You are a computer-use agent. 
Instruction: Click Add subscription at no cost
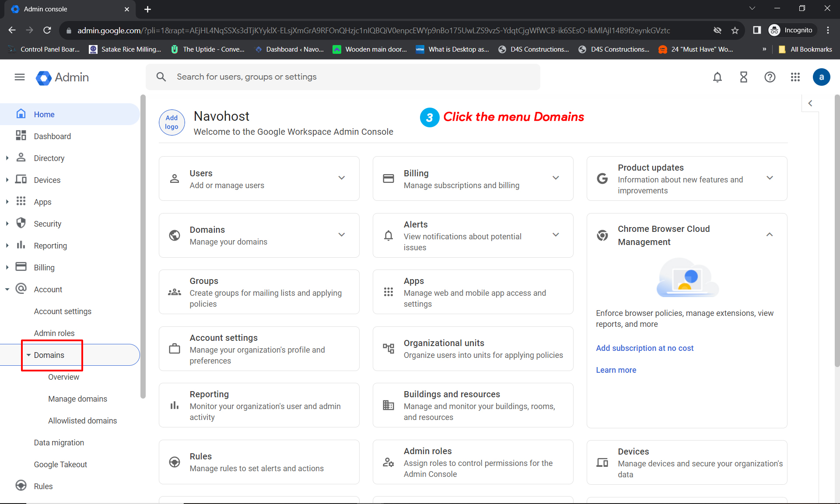[644, 348]
